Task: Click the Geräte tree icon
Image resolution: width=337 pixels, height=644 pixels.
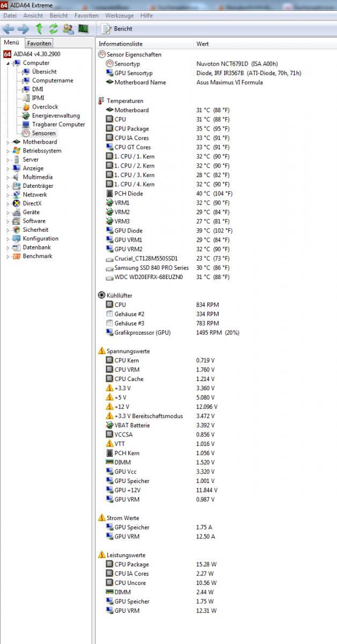Action: pos(17,213)
